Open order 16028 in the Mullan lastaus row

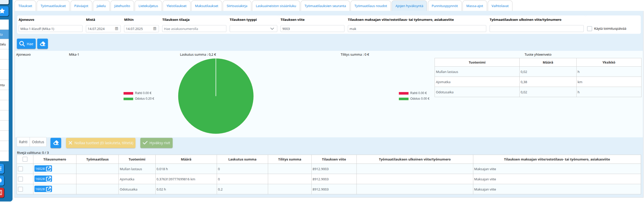[x=43, y=169]
